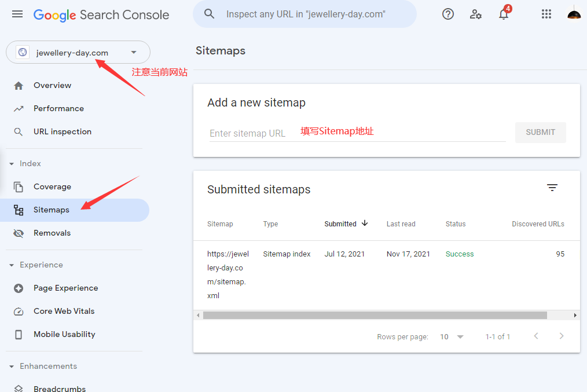This screenshot has height=392, width=587.
Task: Collapse the Enhancements section
Action: (x=12, y=367)
